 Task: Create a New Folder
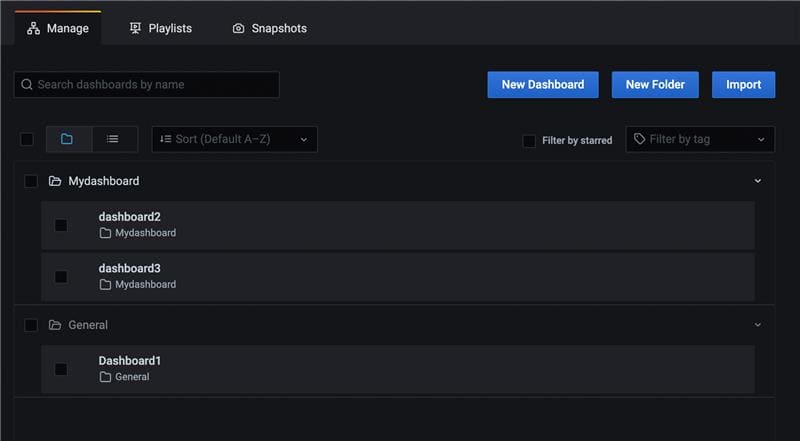(x=655, y=85)
